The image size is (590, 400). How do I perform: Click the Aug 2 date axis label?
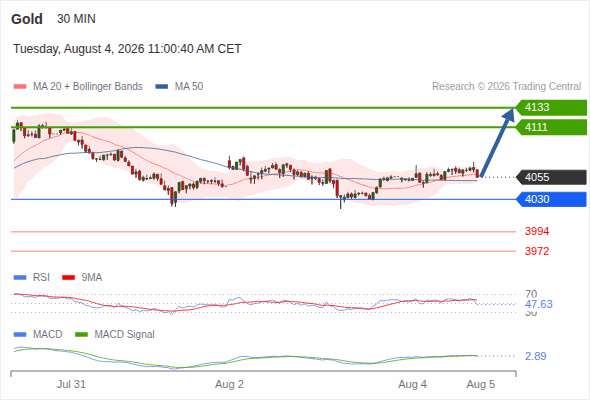pos(230,384)
